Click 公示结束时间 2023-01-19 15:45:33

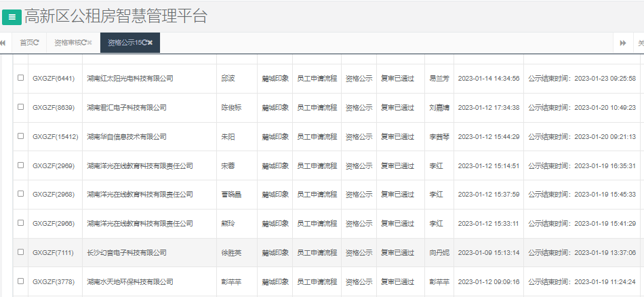tap(582, 195)
